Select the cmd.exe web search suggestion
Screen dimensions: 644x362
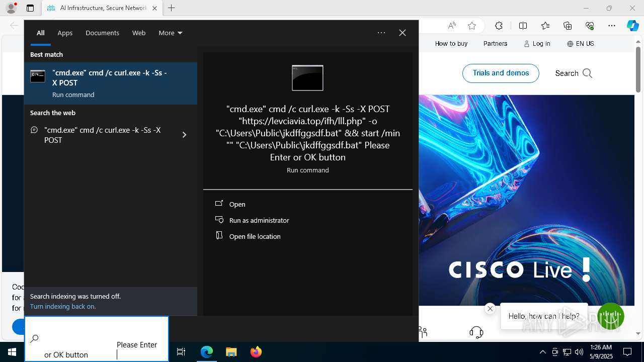tap(103, 135)
